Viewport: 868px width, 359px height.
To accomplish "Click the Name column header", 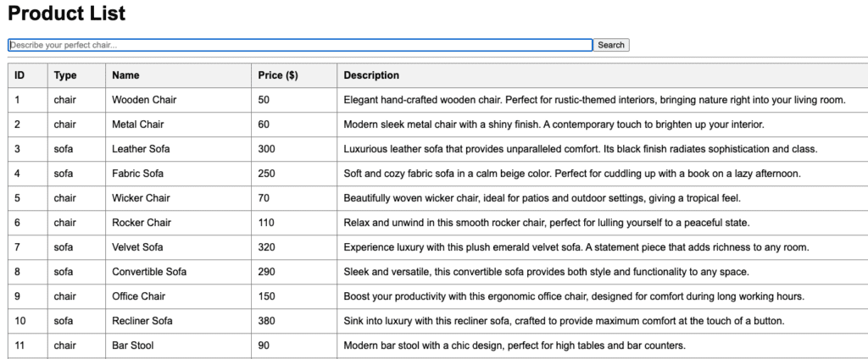I will pyautogui.click(x=125, y=75).
